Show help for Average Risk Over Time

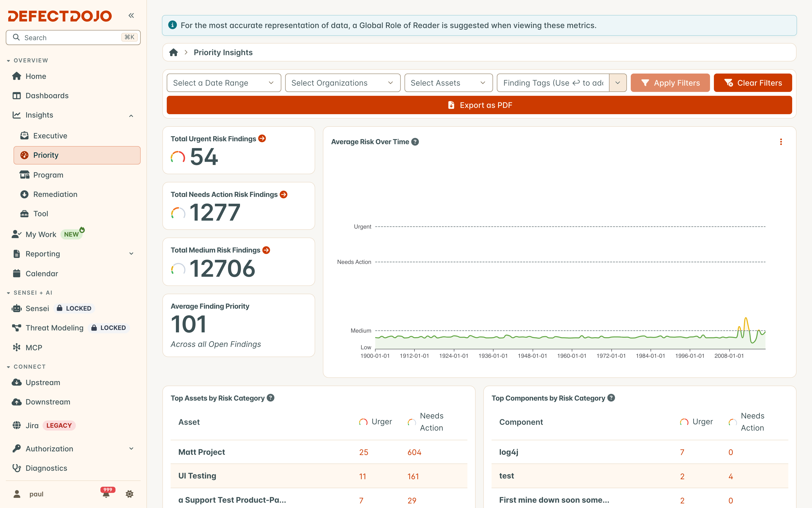[x=415, y=142]
